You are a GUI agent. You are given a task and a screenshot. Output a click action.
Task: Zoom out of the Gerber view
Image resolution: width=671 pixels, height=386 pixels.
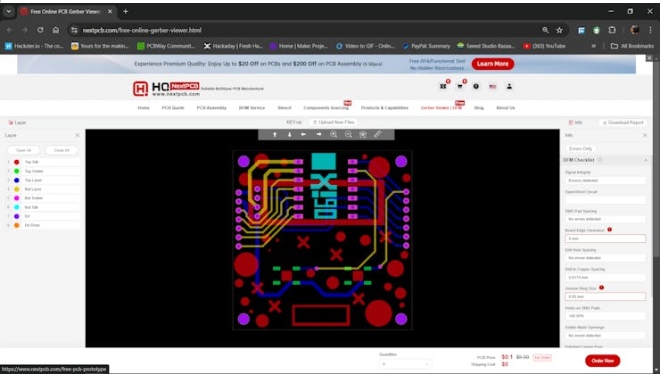coord(348,135)
